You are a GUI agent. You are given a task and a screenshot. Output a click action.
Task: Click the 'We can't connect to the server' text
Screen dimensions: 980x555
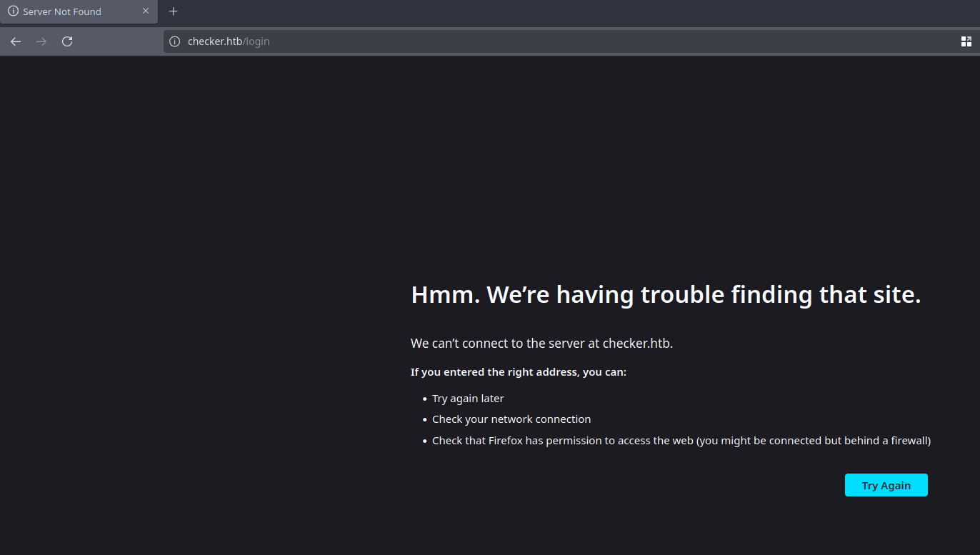click(x=541, y=344)
